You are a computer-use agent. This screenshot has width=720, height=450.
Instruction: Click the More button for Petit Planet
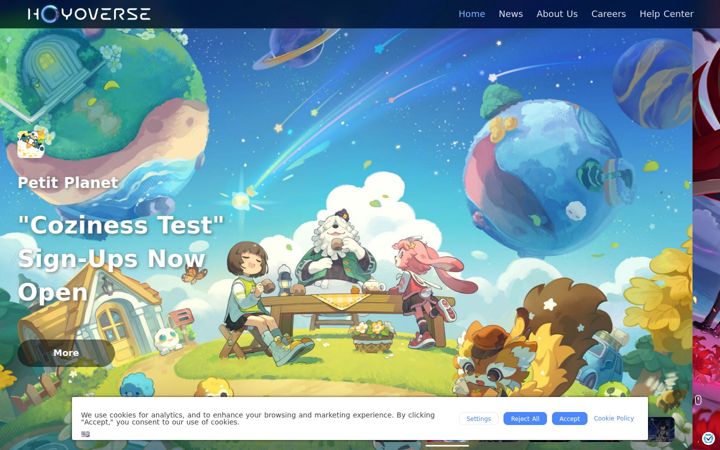tap(66, 353)
